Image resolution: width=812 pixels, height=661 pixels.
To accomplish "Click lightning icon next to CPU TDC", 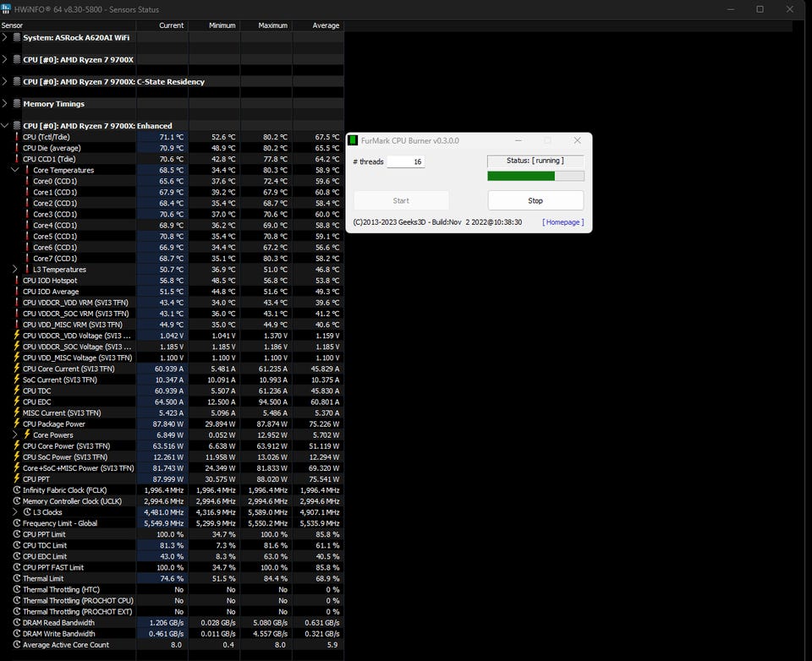I will pos(17,391).
